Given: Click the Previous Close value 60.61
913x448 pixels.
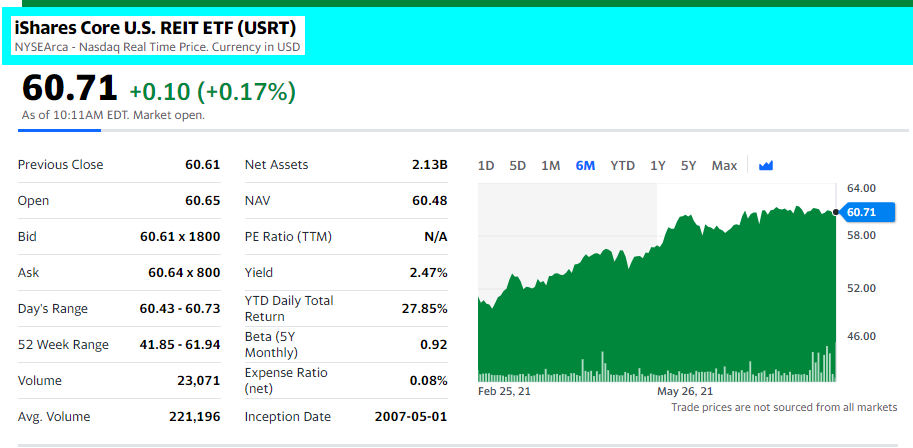Looking at the screenshot, I should (203, 165).
